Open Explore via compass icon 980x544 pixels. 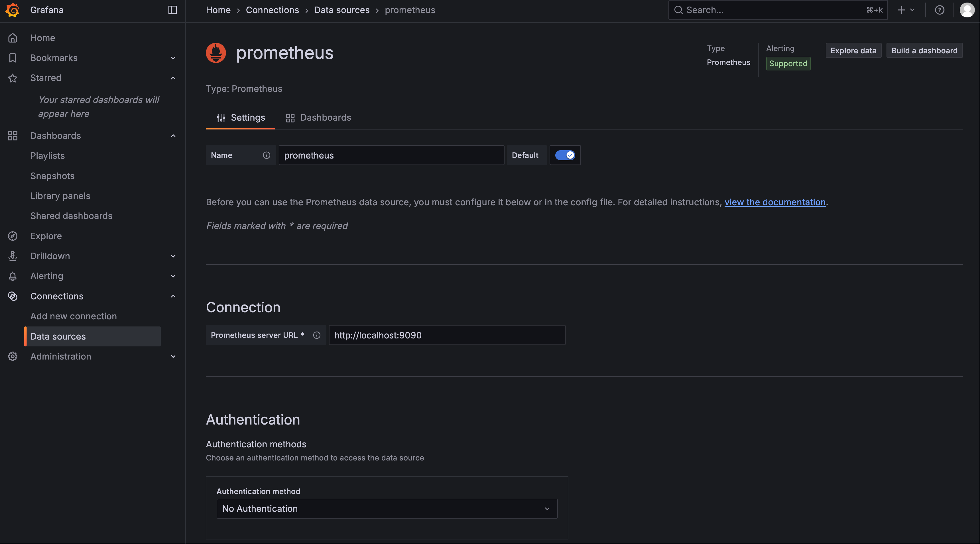tap(13, 236)
